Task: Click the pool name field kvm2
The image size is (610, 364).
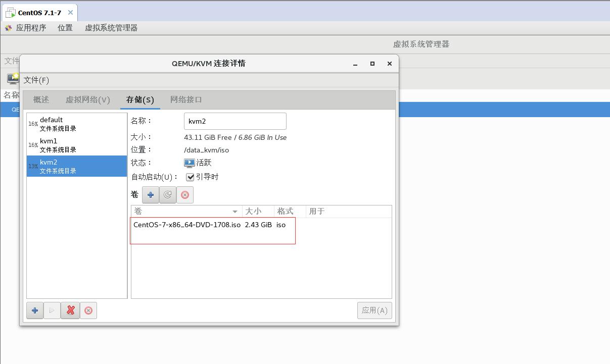Action: (x=235, y=121)
